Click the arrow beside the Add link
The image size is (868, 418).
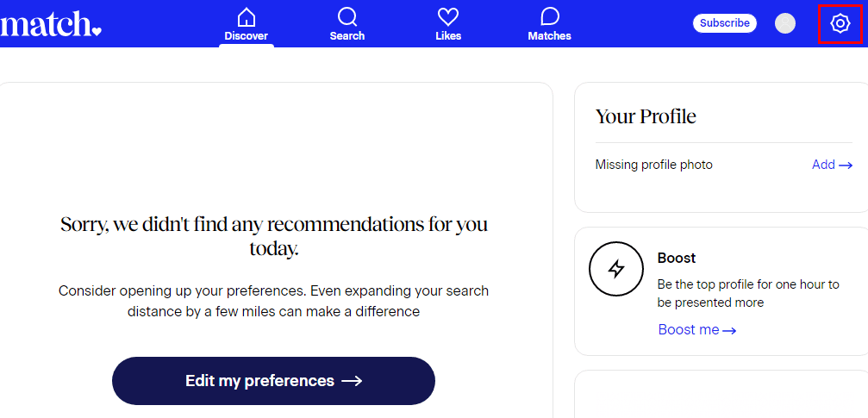pos(846,165)
